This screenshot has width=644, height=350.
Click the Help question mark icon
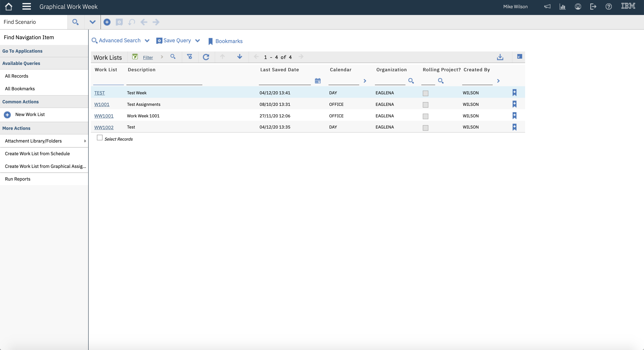pyautogui.click(x=609, y=7)
